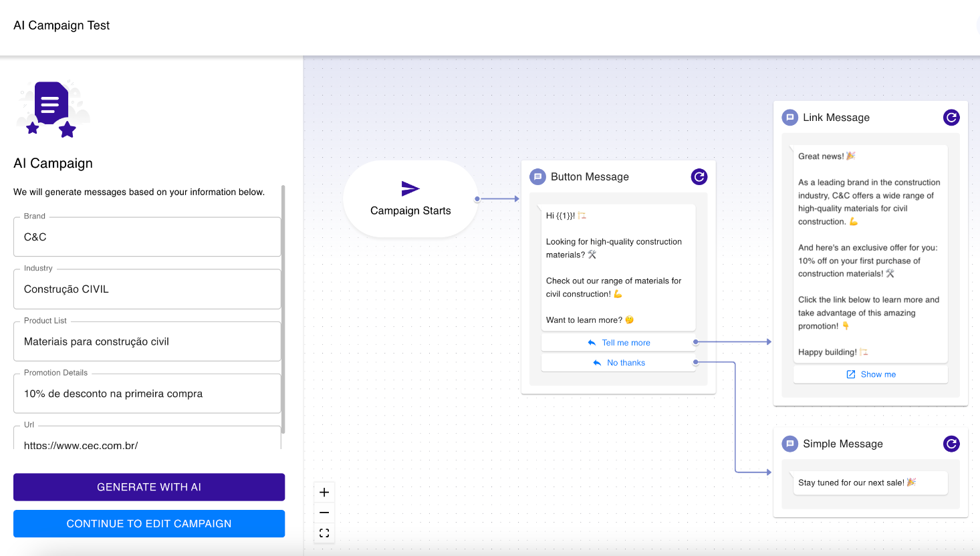
Task: Edit the Promotion Details field
Action: coord(147,394)
